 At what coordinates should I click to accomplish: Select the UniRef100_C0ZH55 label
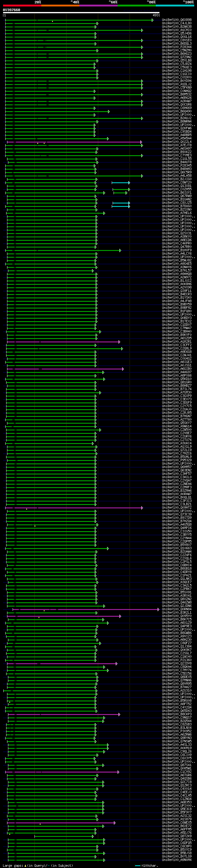(177, 189)
